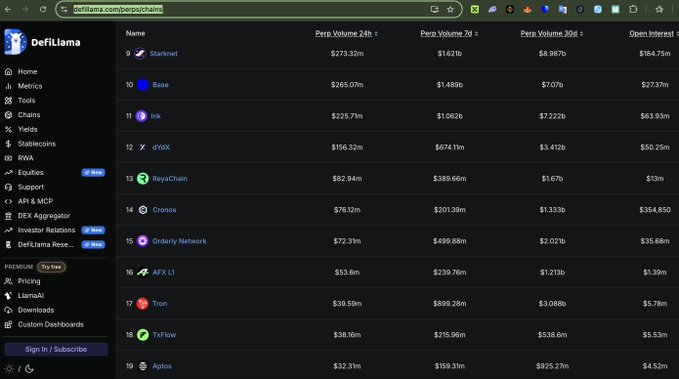The height and width of the screenshot is (379, 679).
Task: Bookmark this page star icon
Action: (450, 9)
